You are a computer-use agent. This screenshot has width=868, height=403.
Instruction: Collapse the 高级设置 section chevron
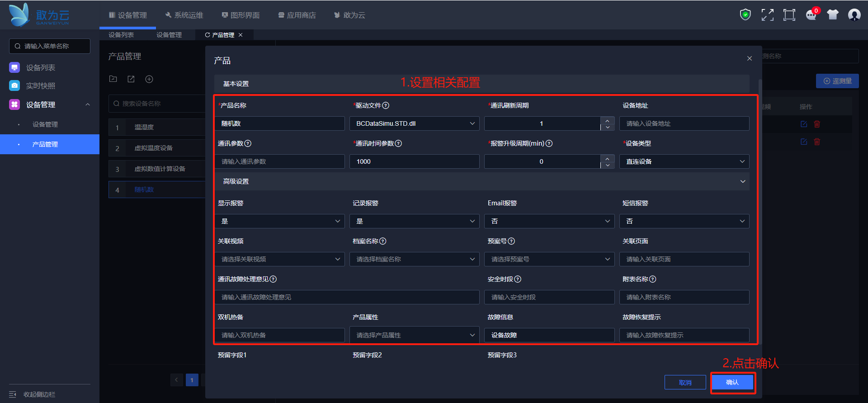coord(743,181)
